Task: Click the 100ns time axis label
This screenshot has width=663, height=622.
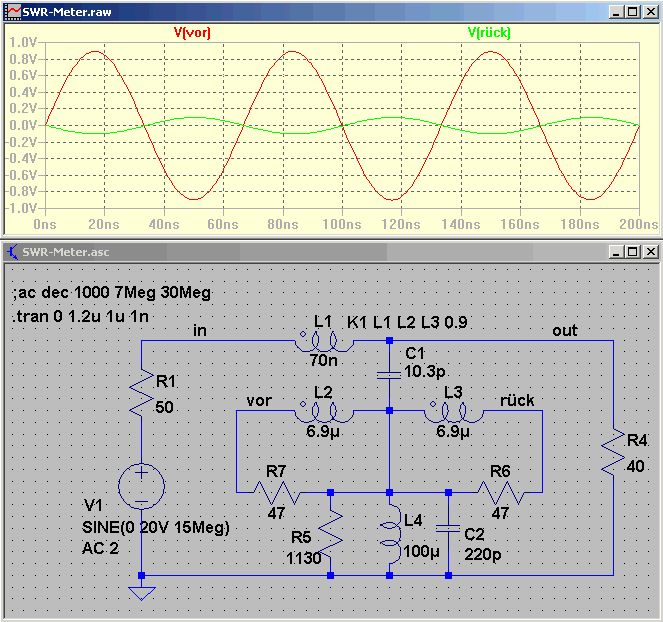Action: (342, 225)
